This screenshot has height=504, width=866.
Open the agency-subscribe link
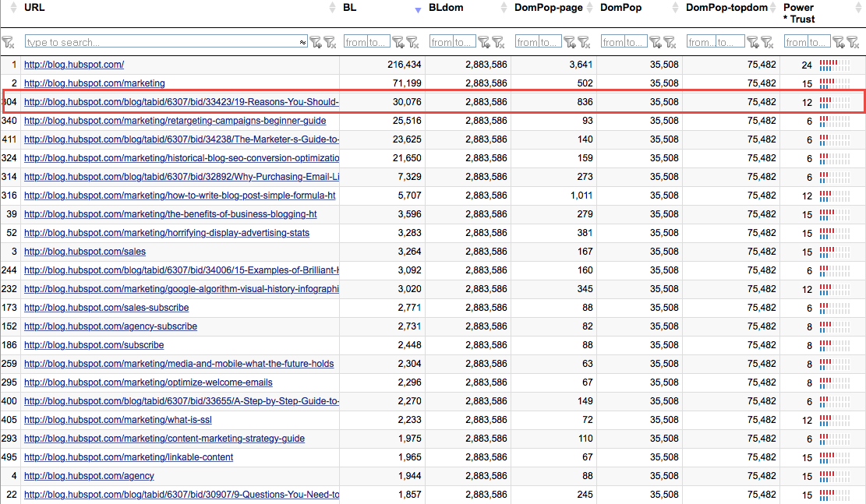(x=111, y=327)
